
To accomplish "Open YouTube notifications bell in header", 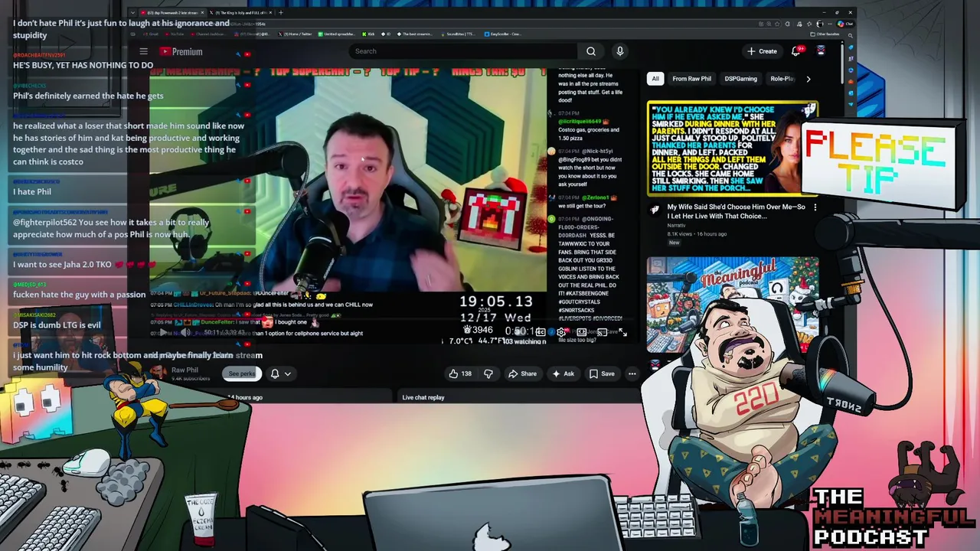I will (x=796, y=51).
